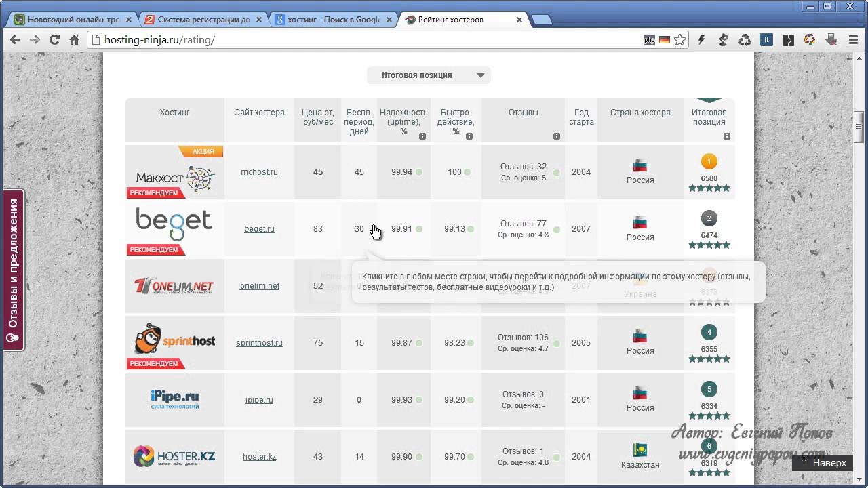Open the sprinthost.ru link
This screenshot has width=868, height=488.
(259, 343)
